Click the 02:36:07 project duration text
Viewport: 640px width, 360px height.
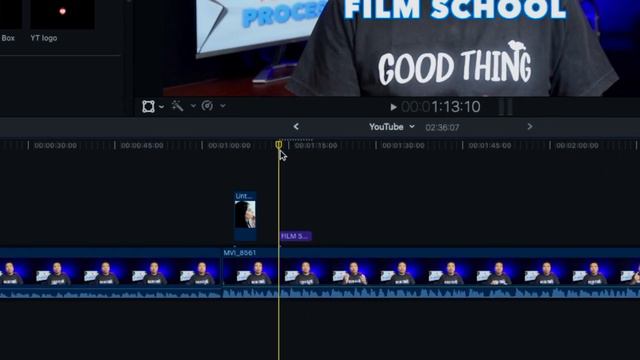[442, 127]
